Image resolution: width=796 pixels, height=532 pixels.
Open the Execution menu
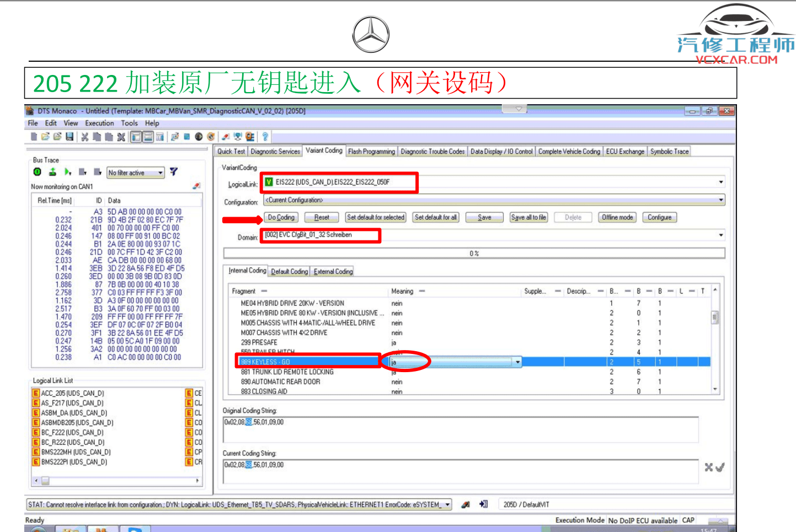pos(99,123)
